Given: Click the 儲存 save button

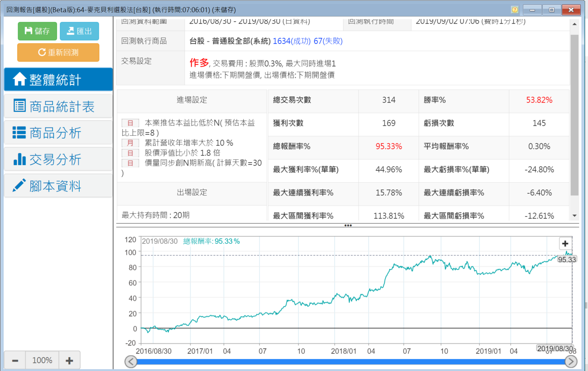Looking at the screenshot, I should [x=37, y=31].
